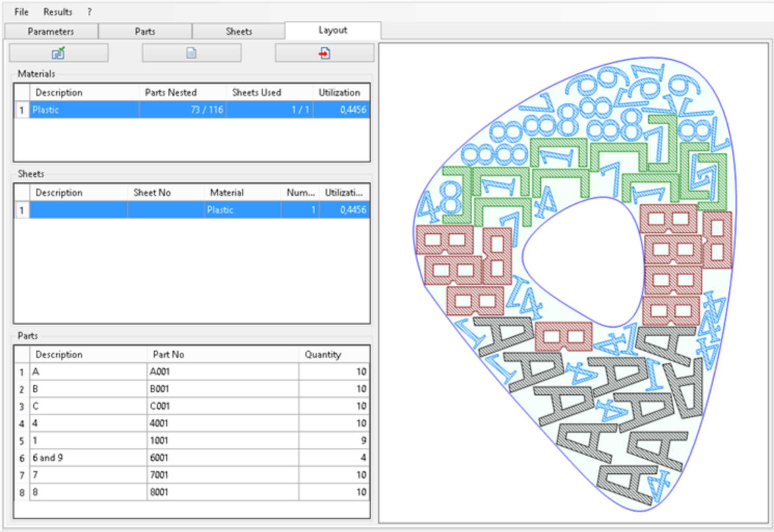774x532 pixels.
Task: Switch to the Parameters tab
Action: [x=51, y=31]
